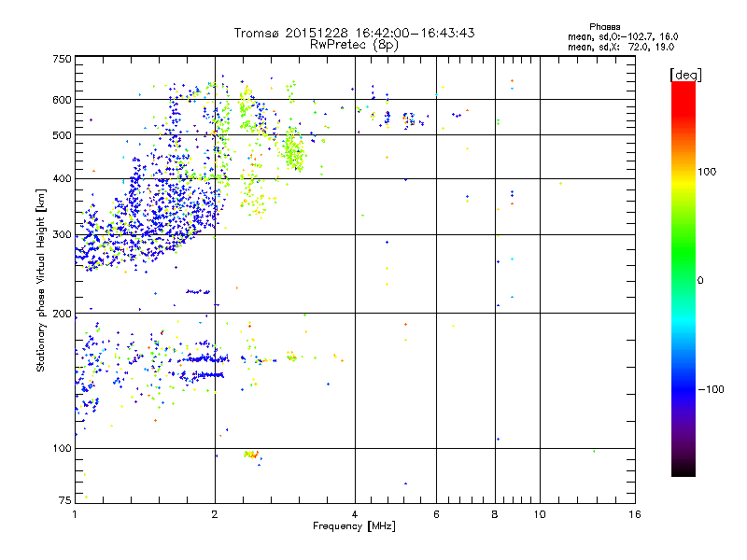Click the y-axis '100' tick label
This screenshot has height=560, width=747.
(62, 448)
